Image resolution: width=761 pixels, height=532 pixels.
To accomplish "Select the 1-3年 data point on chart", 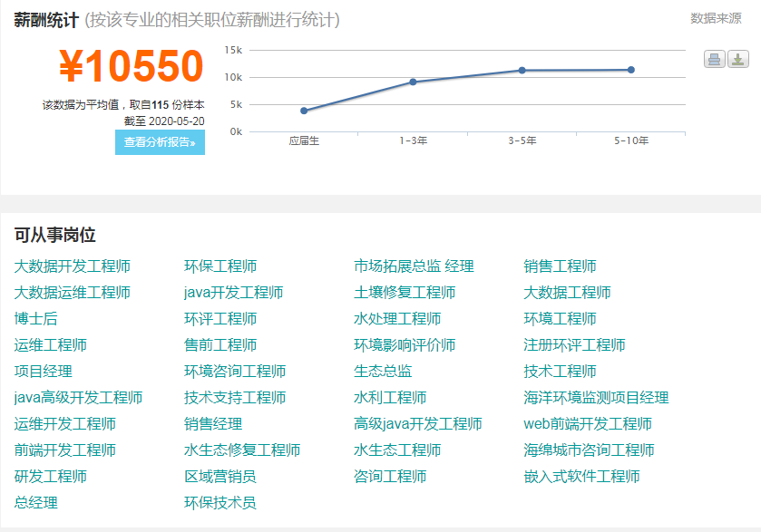I will [413, 82].
